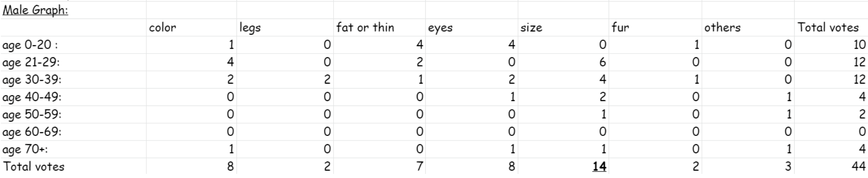
Task: Select the 'age 60-69:' row label
Action: [32, 131]
